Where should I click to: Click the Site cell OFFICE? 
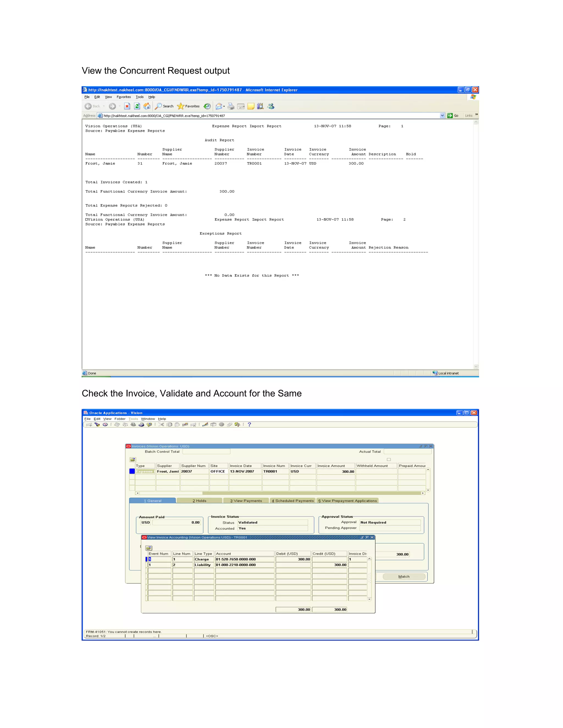219,471
